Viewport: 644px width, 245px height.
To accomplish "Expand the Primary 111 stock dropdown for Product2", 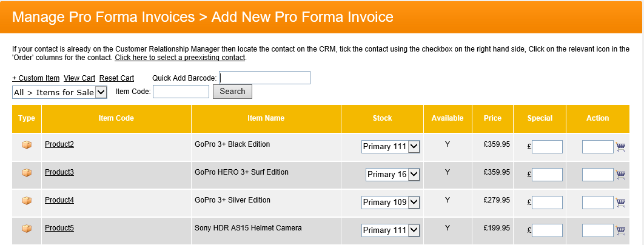I will [x=391, y=147].
